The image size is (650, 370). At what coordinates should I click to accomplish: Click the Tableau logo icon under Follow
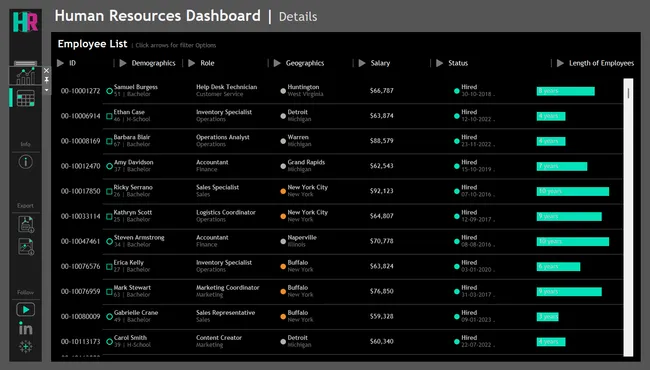(x=26, y=346)
